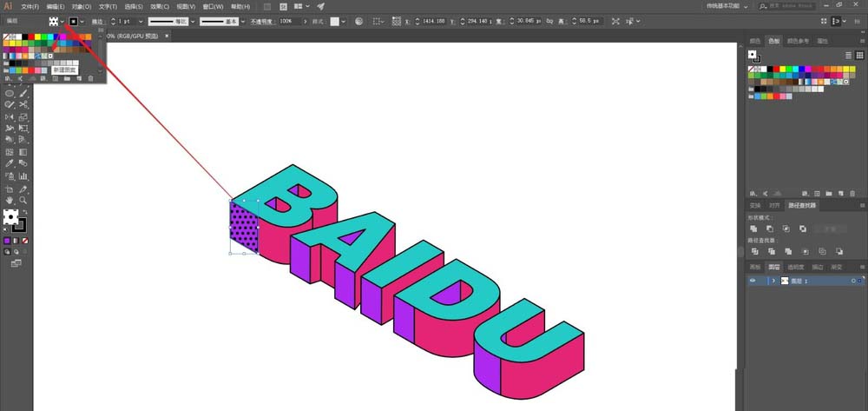Expand the 图层 1 layer disclosure arrow
The image size is (868, 411).
pyautogui.click(x=773, y=281)
